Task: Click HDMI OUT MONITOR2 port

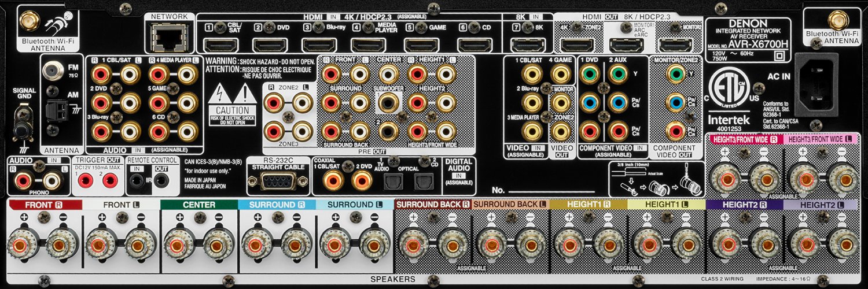Action: (x=676, y=45)
